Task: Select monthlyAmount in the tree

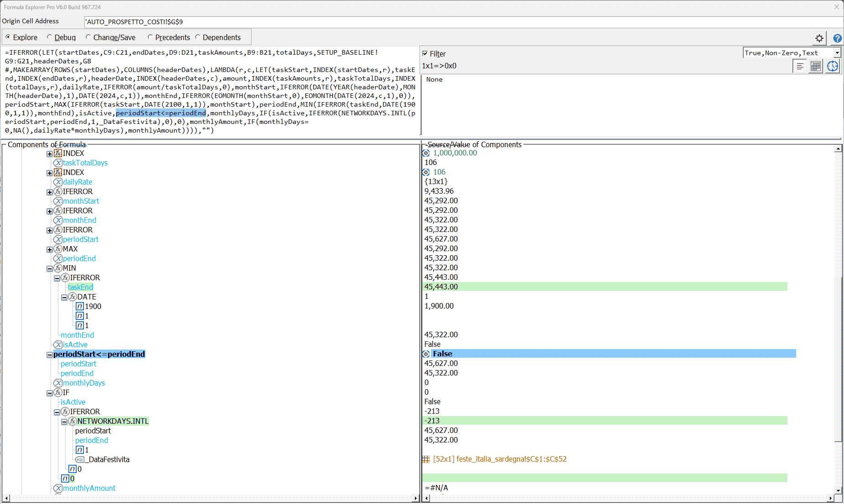Action: pos(89,488)
